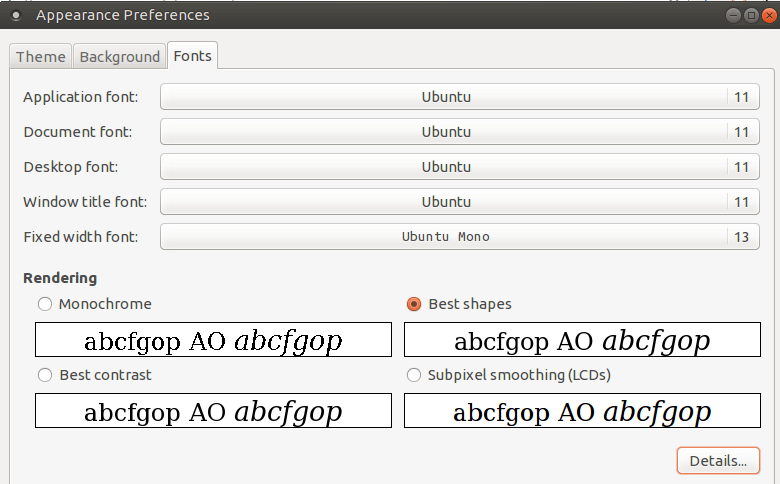Select Subpixel smoothing (LCDs) option
780x484 pixels.
(414, 375)
